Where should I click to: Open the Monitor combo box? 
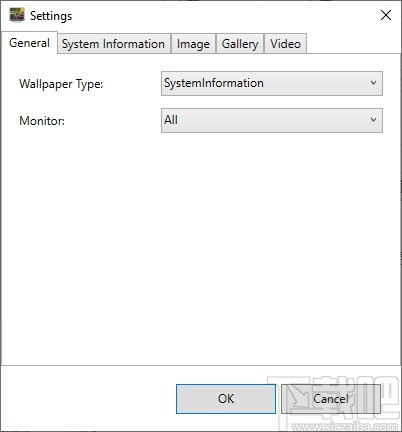click(x=272, y=120)
